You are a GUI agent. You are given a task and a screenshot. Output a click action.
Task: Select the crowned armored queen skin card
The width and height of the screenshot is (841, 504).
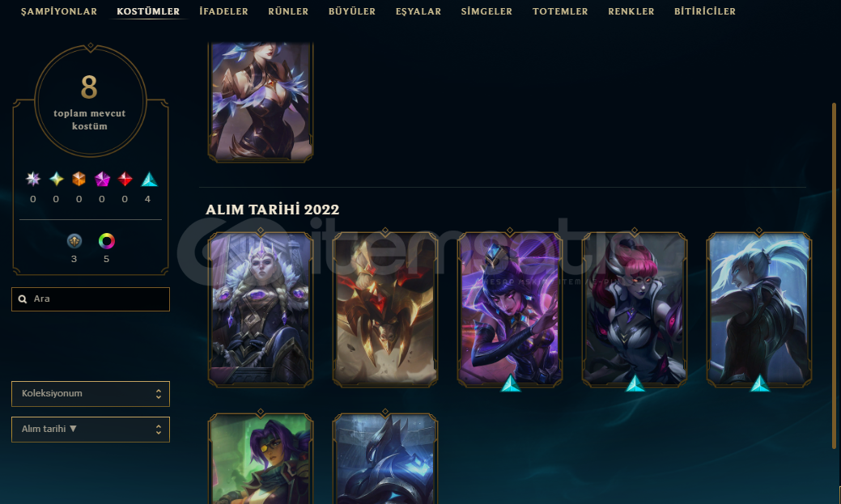tap(261, 309)
